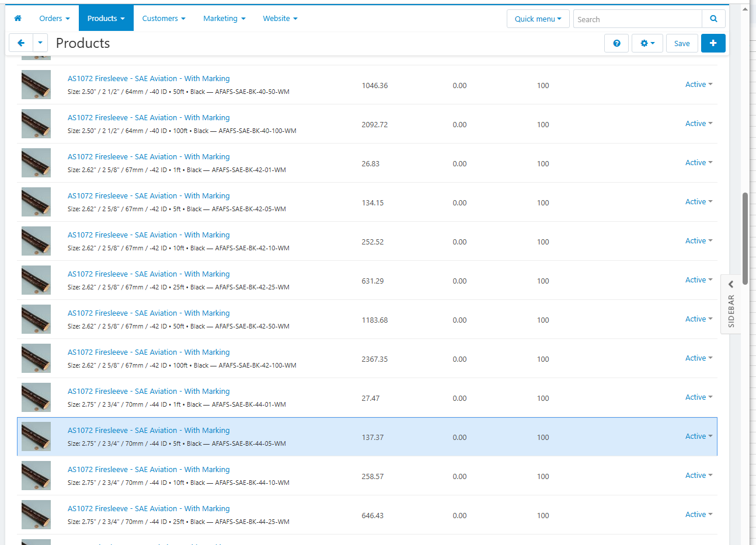The image size is (756, 545).
Task: Click the page vertical scrollbar thumb
Action: click(745, 238)
